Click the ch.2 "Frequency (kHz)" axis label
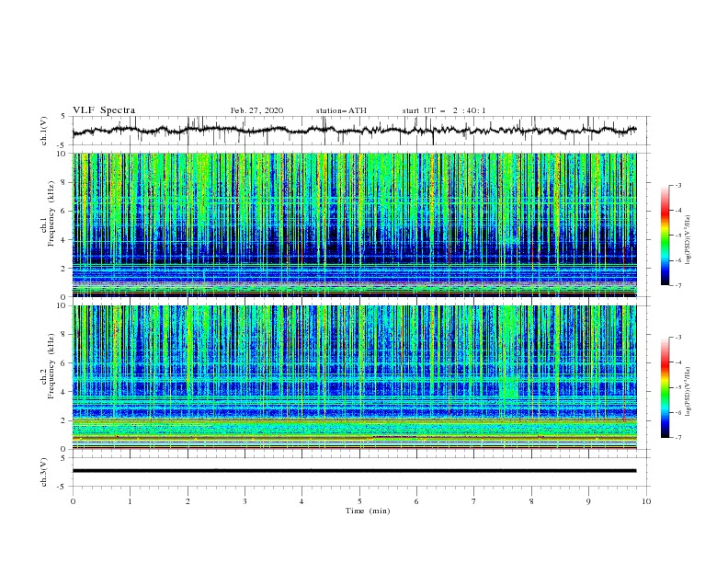This screenshot has width=728, height=563. tap(51, 366)
